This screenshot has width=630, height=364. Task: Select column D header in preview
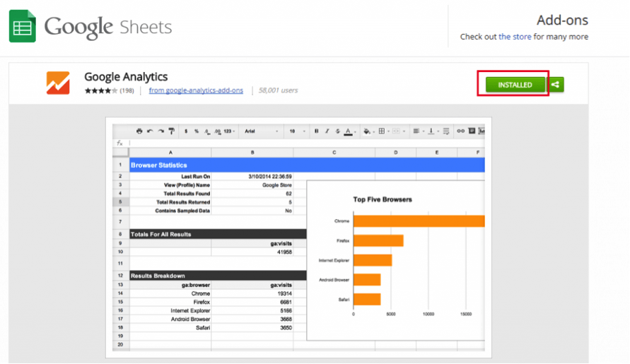(396, 152)
